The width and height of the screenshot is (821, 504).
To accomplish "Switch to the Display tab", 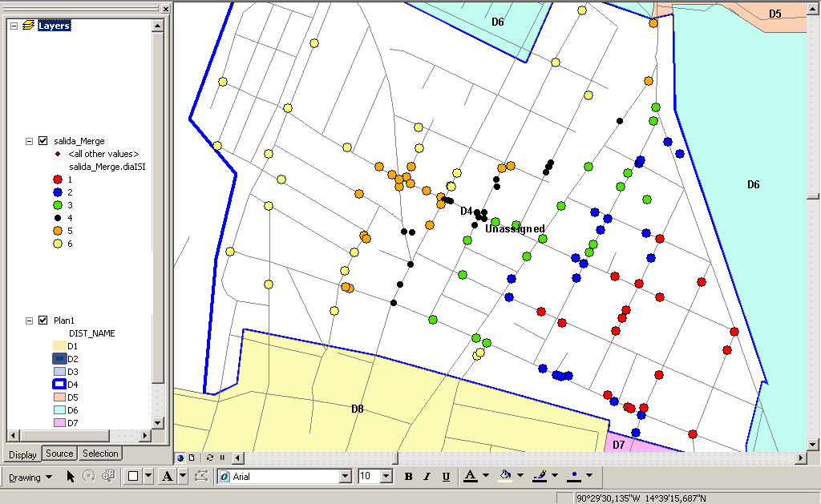I will 23,454.
